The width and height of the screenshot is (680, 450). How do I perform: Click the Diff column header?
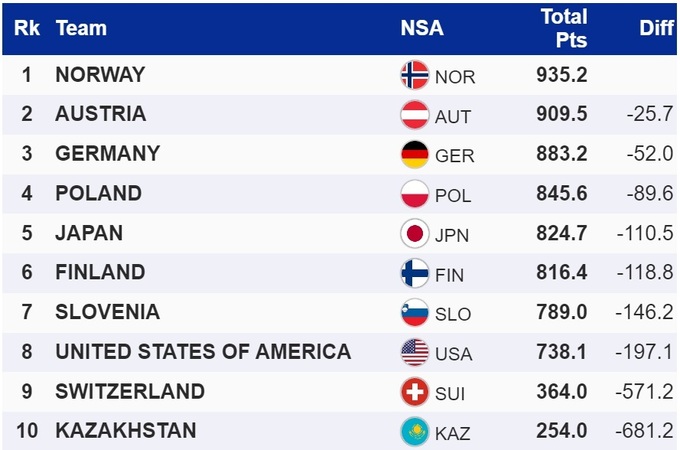click(656, 28)
